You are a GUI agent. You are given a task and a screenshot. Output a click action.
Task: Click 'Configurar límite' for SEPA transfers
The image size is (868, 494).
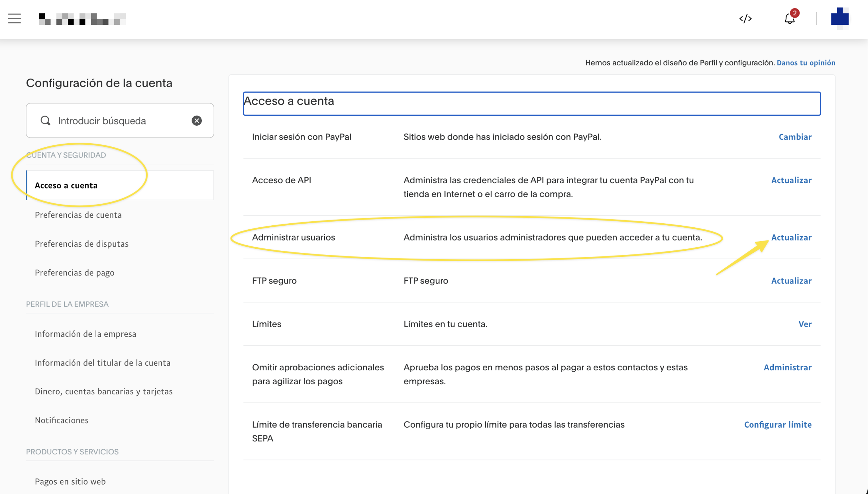[778, 425]
